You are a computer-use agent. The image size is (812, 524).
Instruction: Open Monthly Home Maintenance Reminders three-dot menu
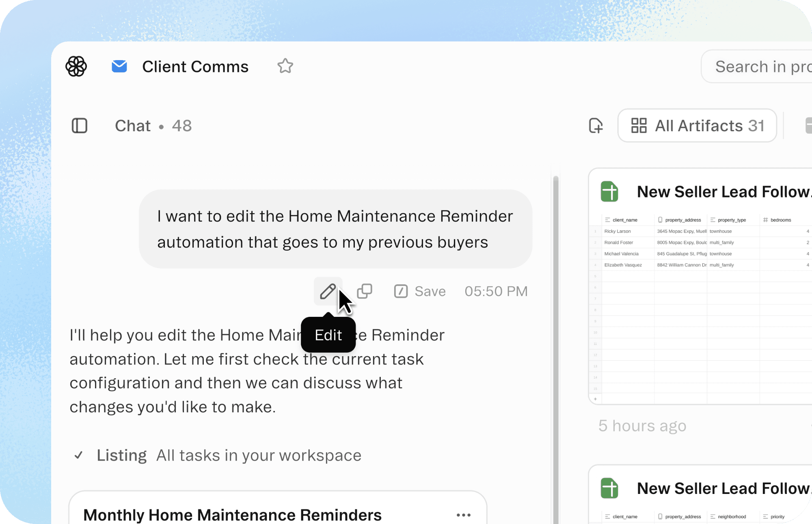[463, 515]
